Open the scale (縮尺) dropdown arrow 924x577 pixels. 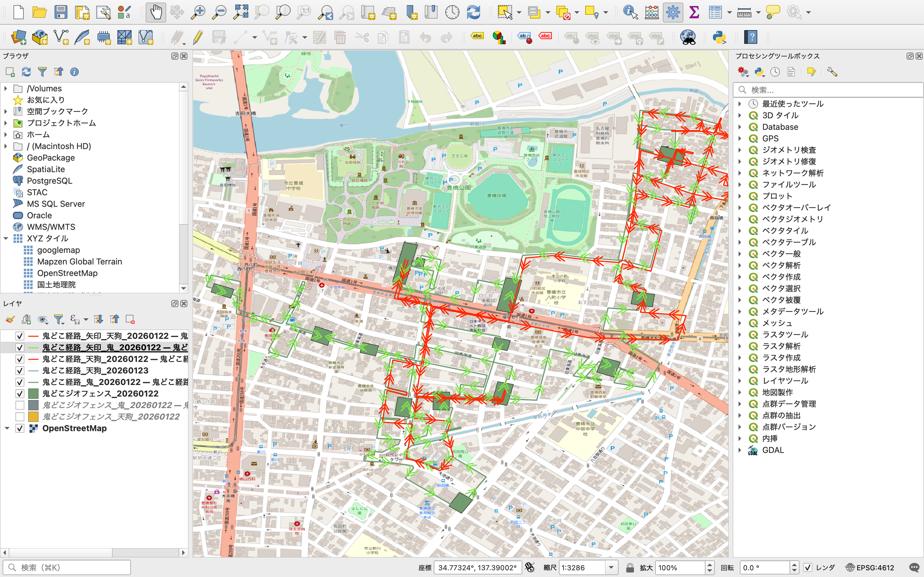[611, 567]
